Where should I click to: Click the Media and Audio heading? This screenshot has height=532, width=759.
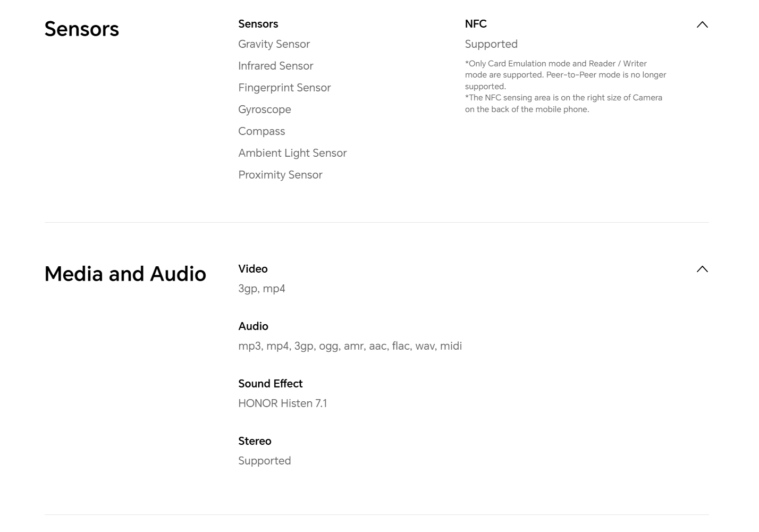tap(125, 274)
